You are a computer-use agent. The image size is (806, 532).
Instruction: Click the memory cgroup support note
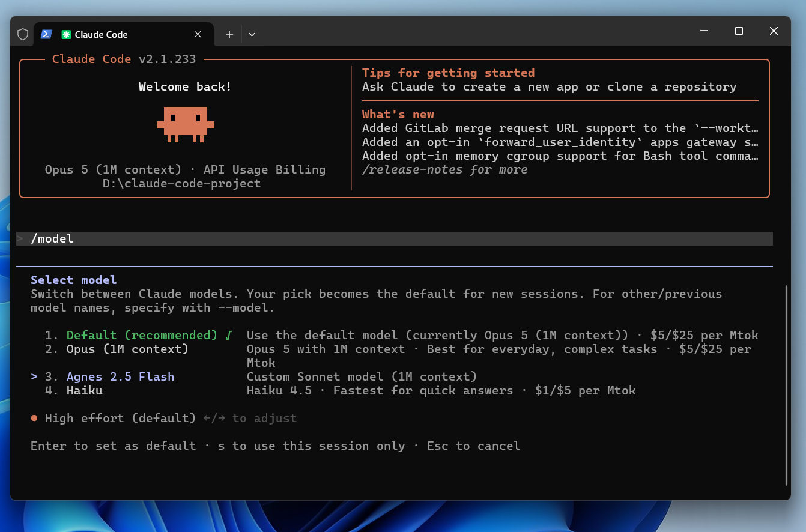pos(560,156)
